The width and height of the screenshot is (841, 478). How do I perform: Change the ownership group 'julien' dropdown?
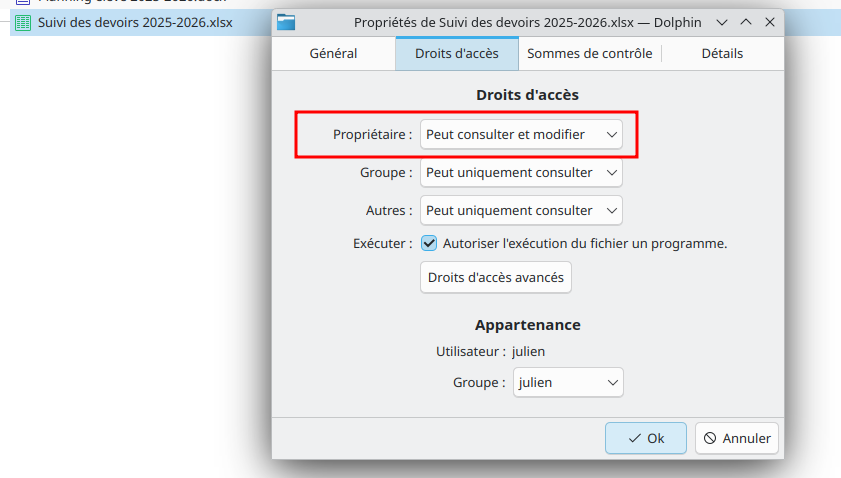click(568, 383)
